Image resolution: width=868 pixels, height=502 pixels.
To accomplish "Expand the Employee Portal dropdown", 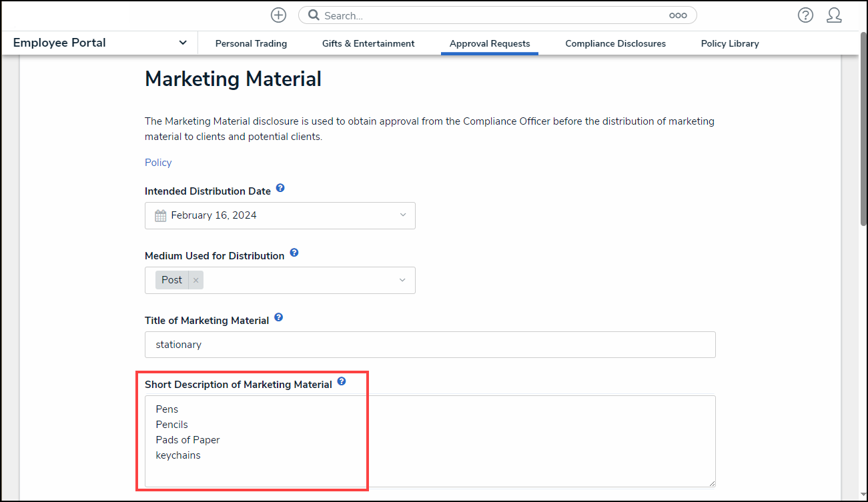I will coord(182,42).
